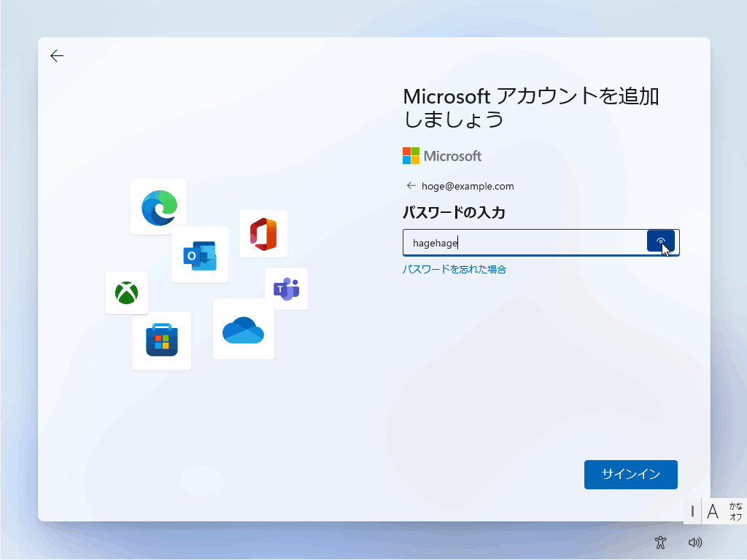Viewport: 747px width, 560px height.
Task: Click the Microsoft Store icon tile
Action: [x=162, y=341]
